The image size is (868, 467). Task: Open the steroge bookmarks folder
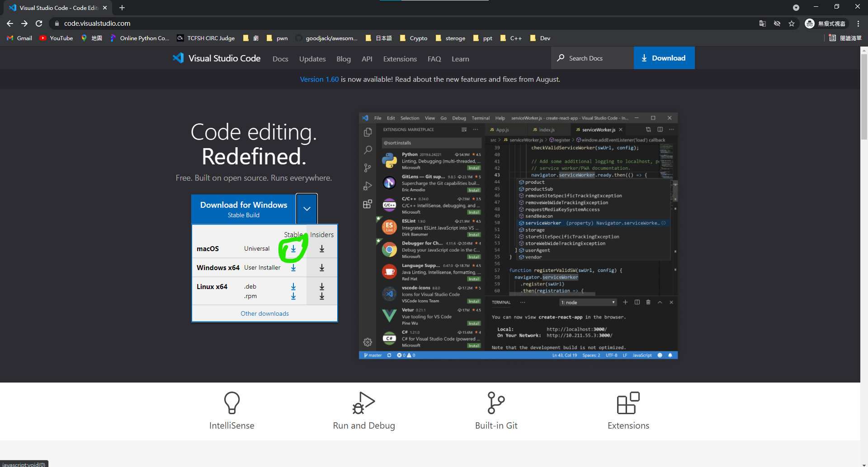click(450, 38)
